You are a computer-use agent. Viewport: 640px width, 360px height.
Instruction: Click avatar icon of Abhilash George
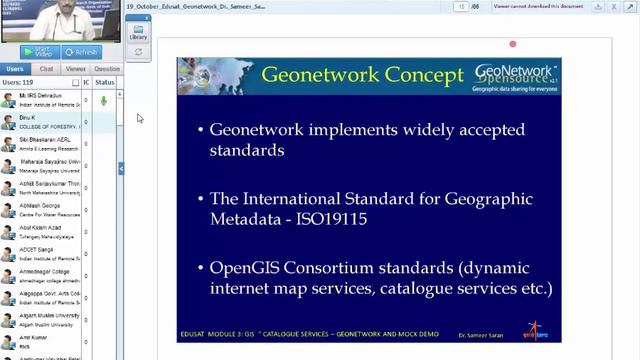click(8, 211)
